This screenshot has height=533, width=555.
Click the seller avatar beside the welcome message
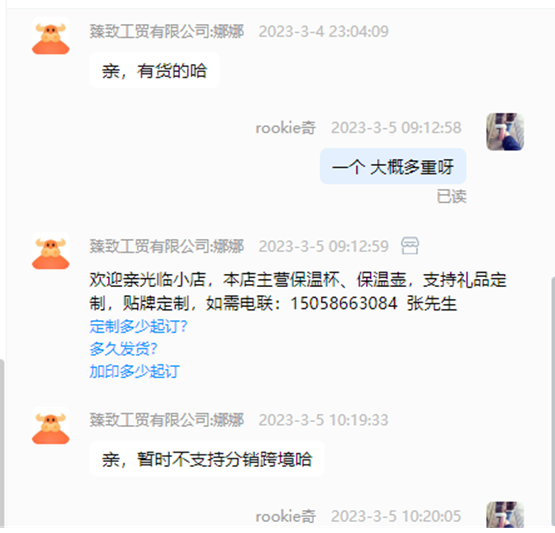pos(51,253)
